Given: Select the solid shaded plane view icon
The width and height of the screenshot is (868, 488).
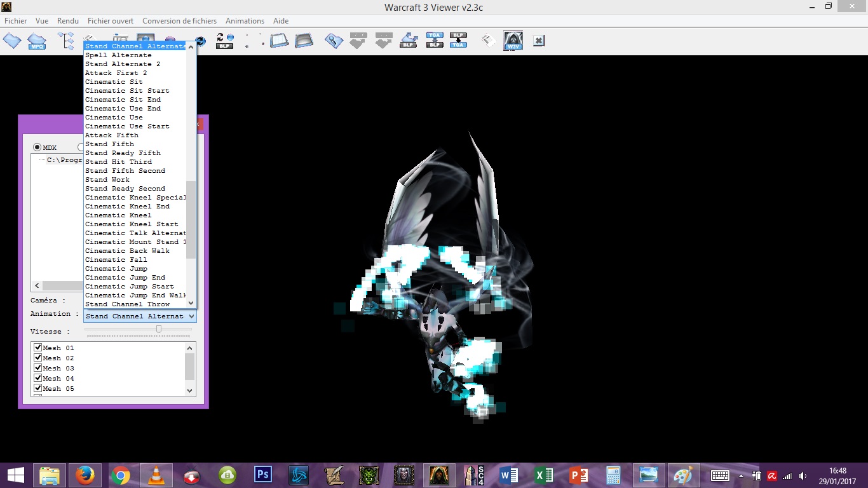Looking at the screenshot, I should coord(304,41).
